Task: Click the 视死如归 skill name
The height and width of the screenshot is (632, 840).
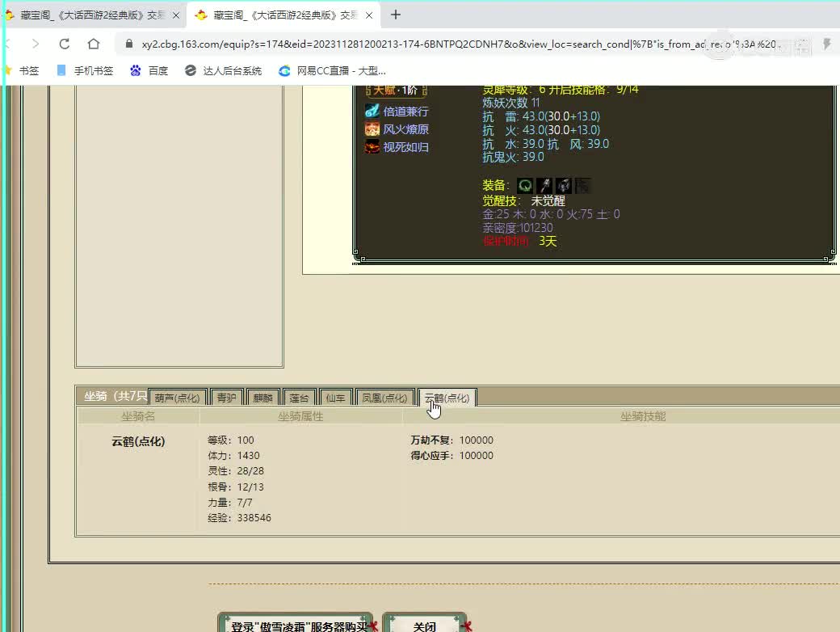Action: [405, 147]
